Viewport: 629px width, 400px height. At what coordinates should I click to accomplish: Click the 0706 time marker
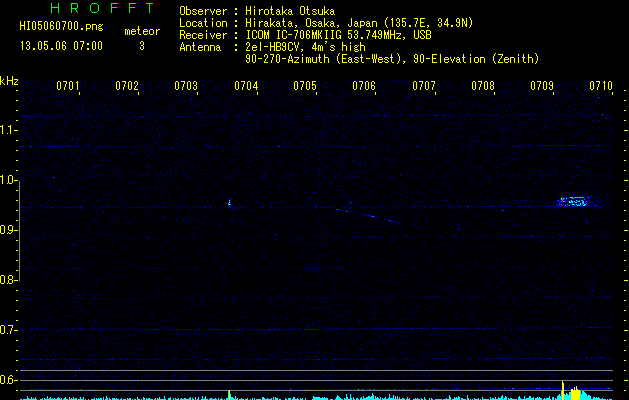click(x=364, y=86)
